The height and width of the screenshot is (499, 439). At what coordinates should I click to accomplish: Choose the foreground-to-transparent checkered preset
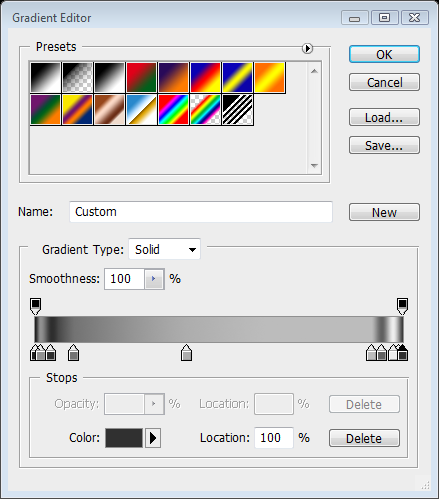point(77,77)
